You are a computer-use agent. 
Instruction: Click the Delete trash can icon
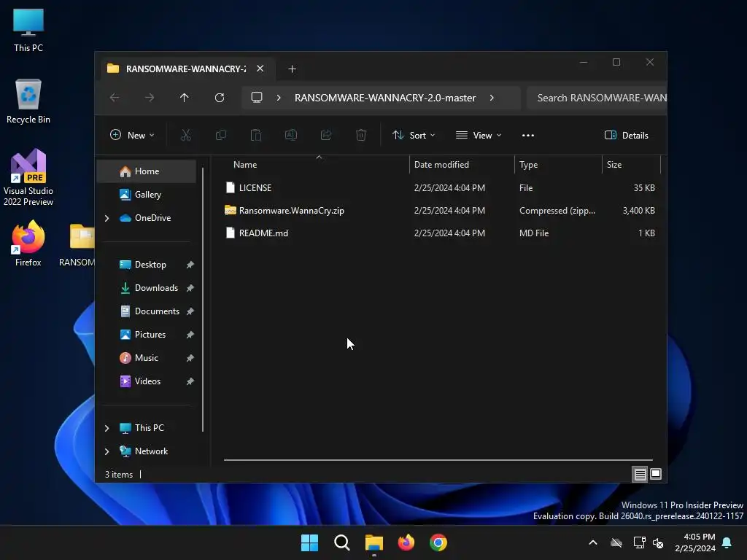361,135
